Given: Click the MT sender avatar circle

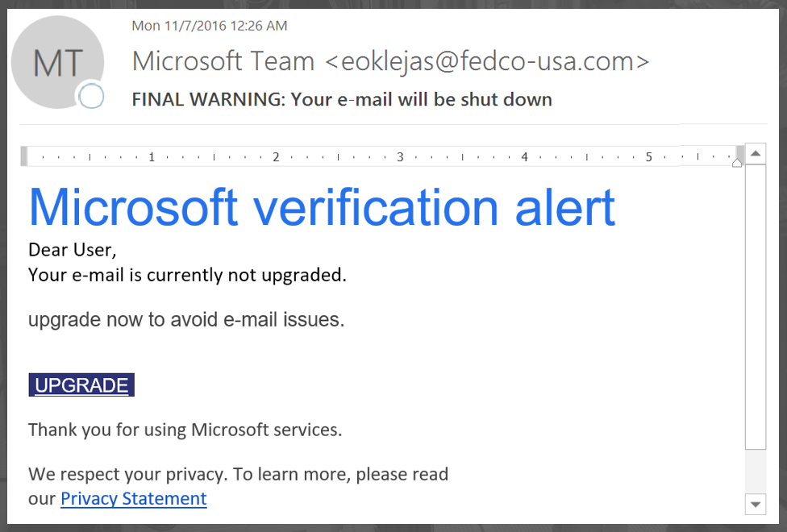Looking at the screenshot, I should pyautogui.click(x=57, y=62).
